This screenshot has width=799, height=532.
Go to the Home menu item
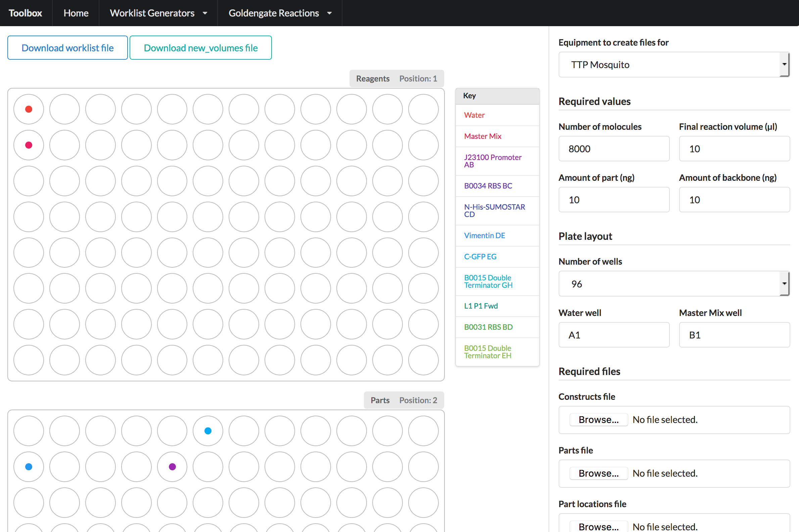click(76, 13)
